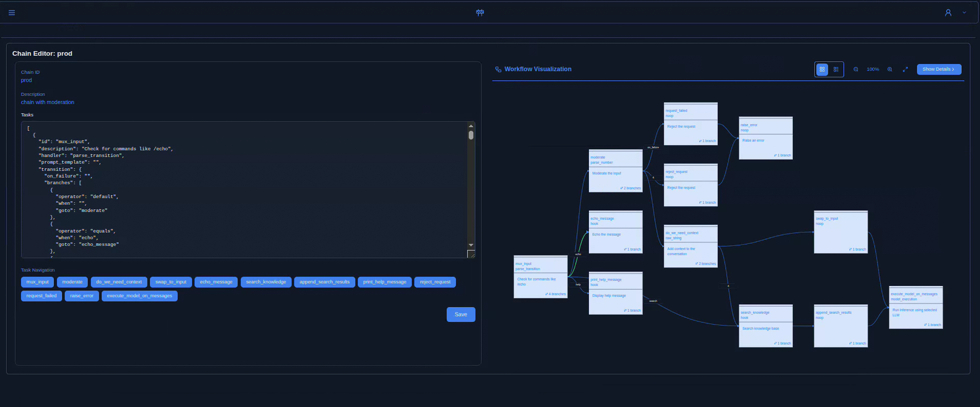The image size is (980, 407).
Task: Zoom out the workflow visualization
Action: point(856,69)
